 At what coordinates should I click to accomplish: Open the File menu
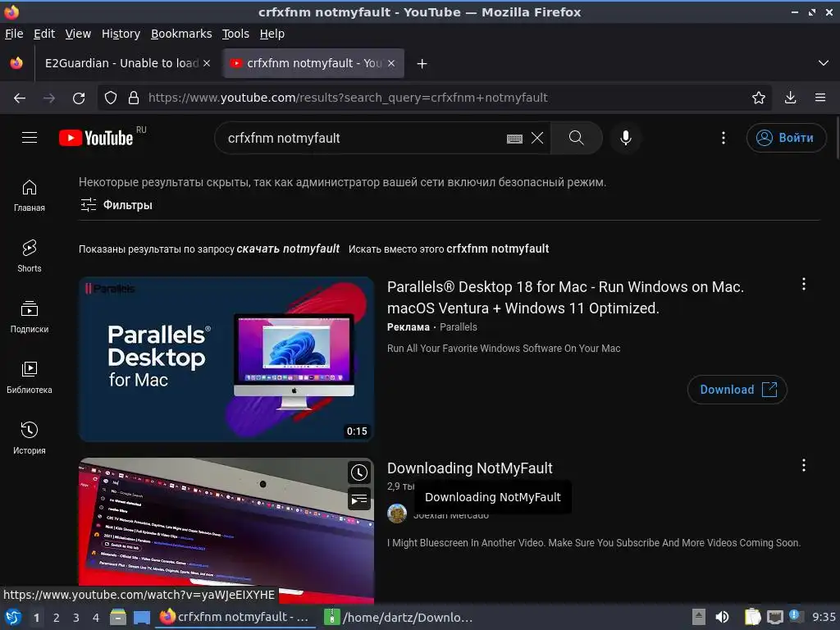(14, 34)
